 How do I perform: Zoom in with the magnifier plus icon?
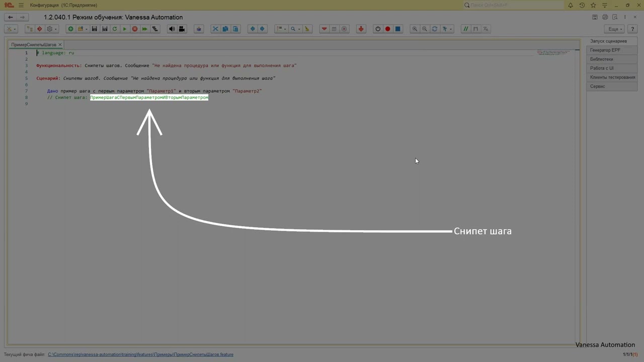(415, 29)
